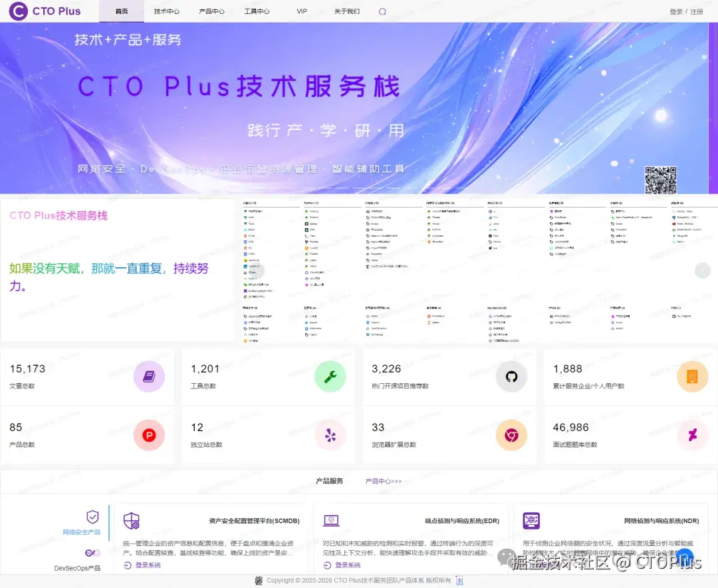Click the shield check icon above 网络安全产品
Viewport: 718px width, 588px height.
coord(92,517)
